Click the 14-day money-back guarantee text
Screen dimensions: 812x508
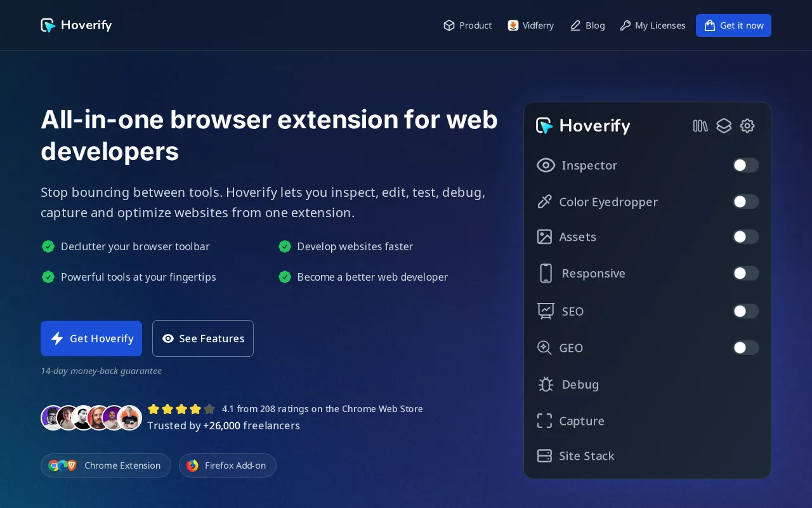[101, 371]
